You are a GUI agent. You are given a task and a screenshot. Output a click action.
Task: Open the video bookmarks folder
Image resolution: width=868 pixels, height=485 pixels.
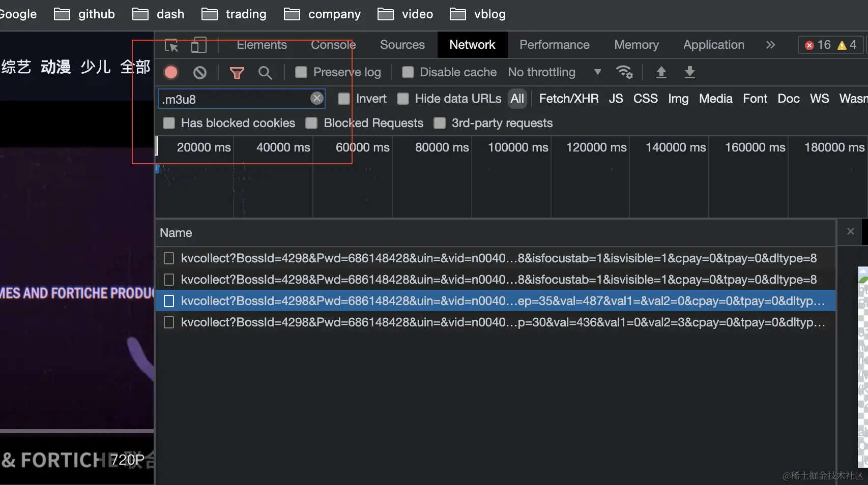tap(406, 14)
